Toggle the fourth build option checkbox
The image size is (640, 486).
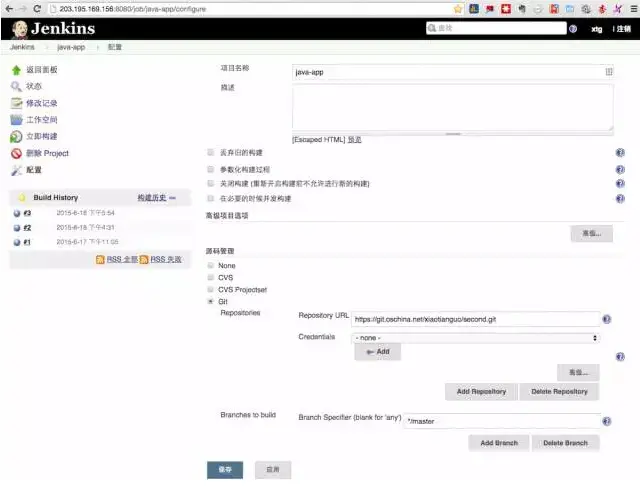click(211, 199)
